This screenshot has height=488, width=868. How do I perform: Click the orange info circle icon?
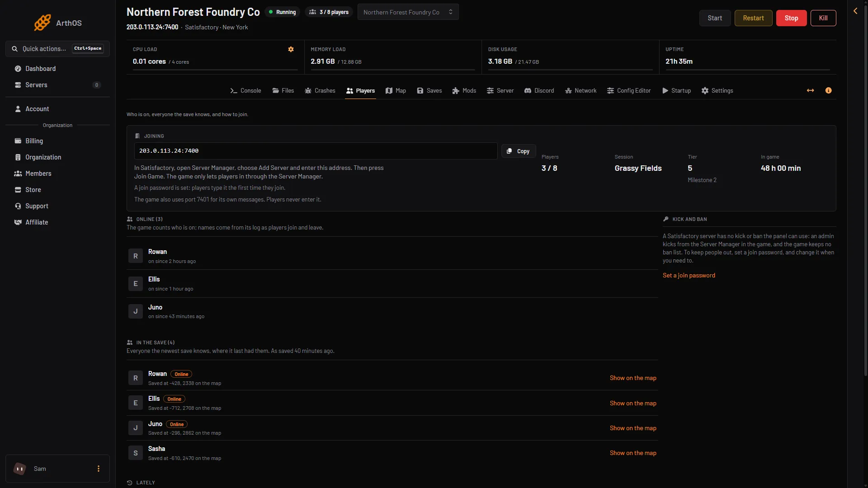[828, 90]
